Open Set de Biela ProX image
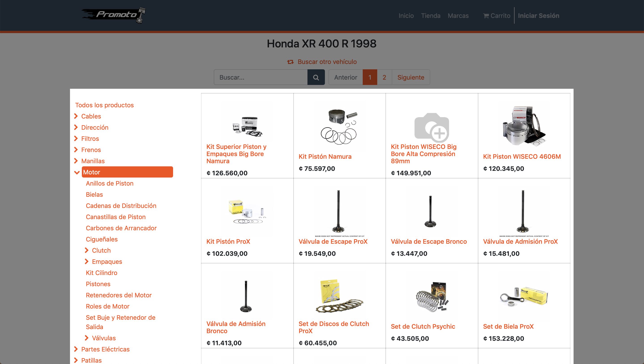 pos(524,296)
